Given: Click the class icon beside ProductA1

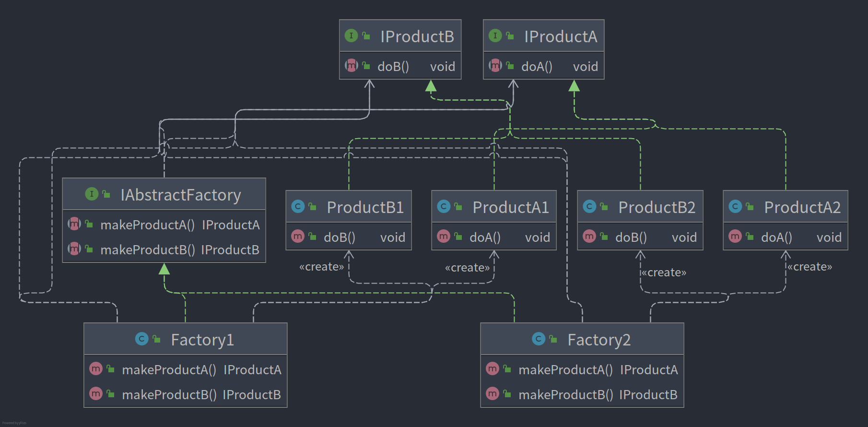Looking at the screenshot, I should click(444, 206).
